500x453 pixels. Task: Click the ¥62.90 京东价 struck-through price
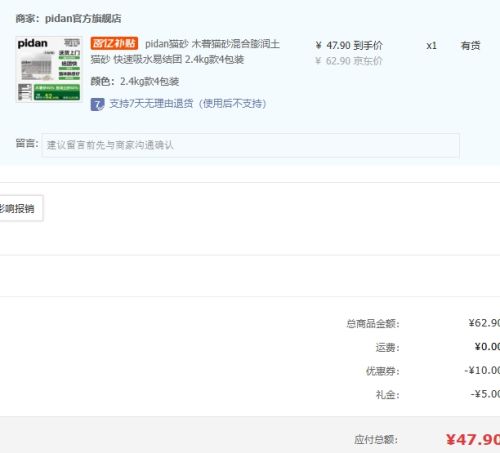[349, 61]
